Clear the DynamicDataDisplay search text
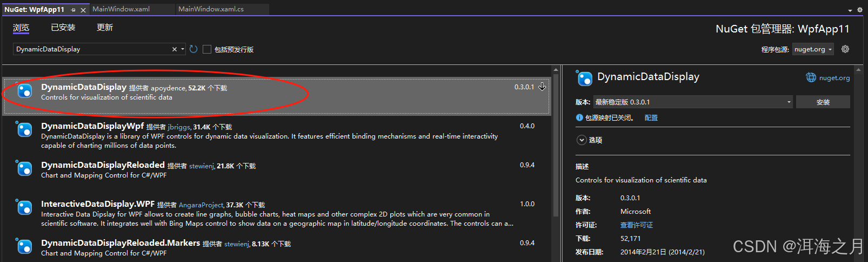 pyautogui.click(x=175, y=49)
